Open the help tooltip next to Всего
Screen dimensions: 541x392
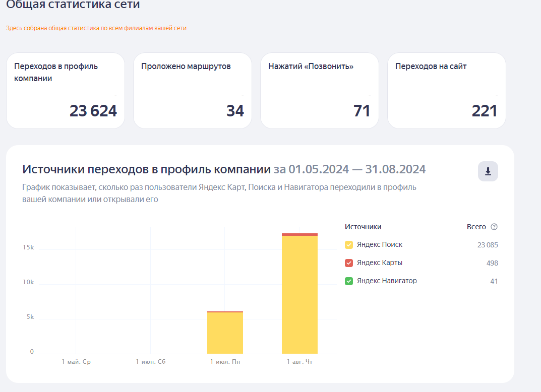point(494,227)
